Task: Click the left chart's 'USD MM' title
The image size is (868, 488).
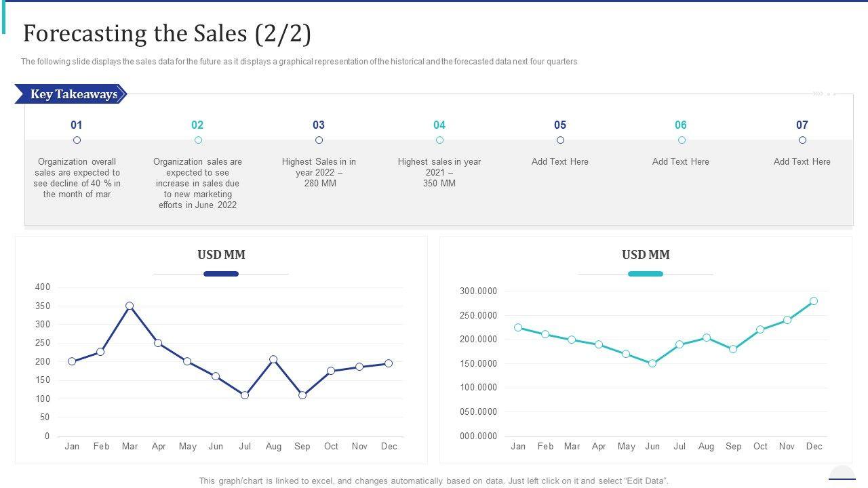Action: click(x=221, y=255)
